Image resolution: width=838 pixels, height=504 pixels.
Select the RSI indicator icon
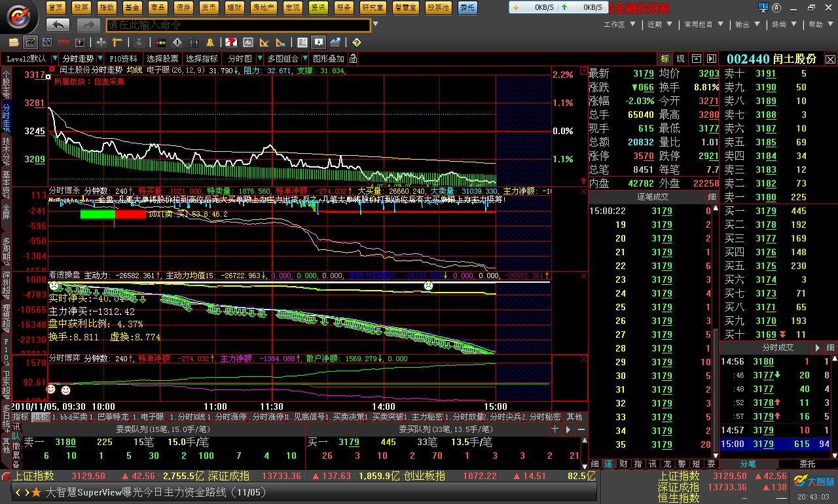pos(64,43)
